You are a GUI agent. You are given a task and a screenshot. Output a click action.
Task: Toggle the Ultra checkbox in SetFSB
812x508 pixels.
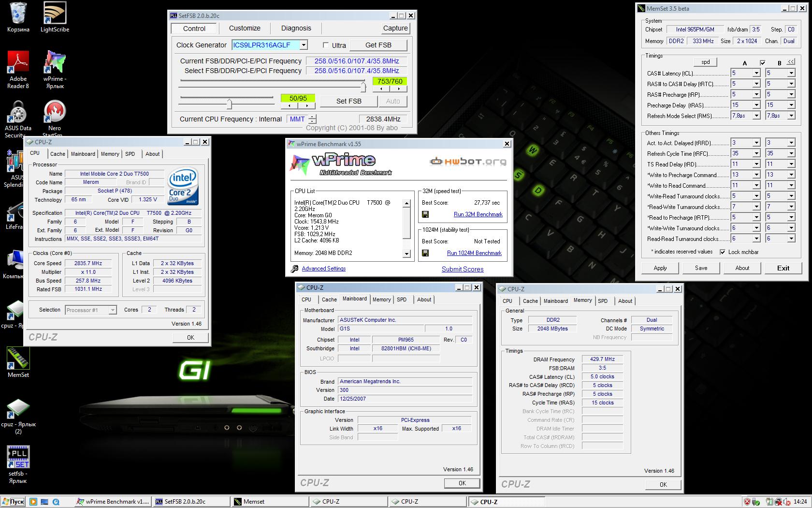(x=326, y=45)
